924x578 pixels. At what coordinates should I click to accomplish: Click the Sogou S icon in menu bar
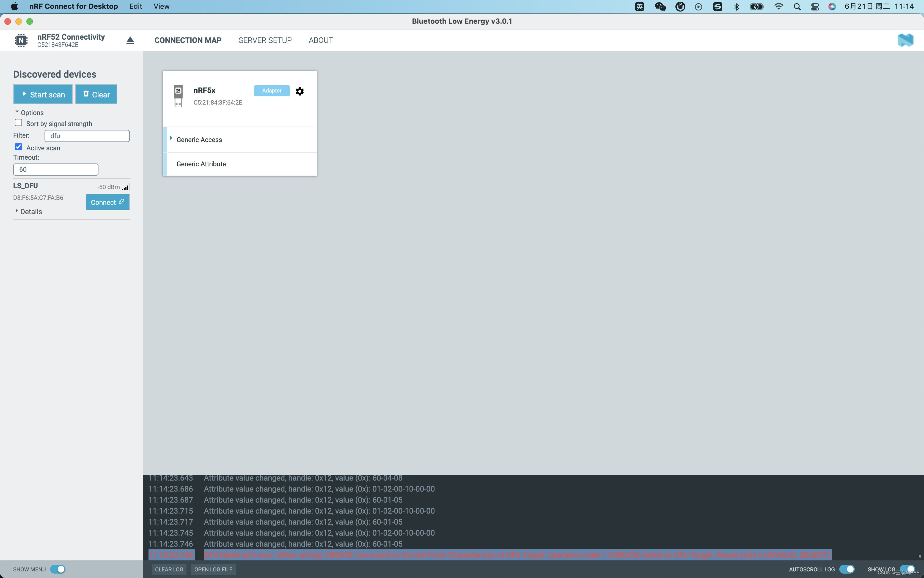point(717,7)
